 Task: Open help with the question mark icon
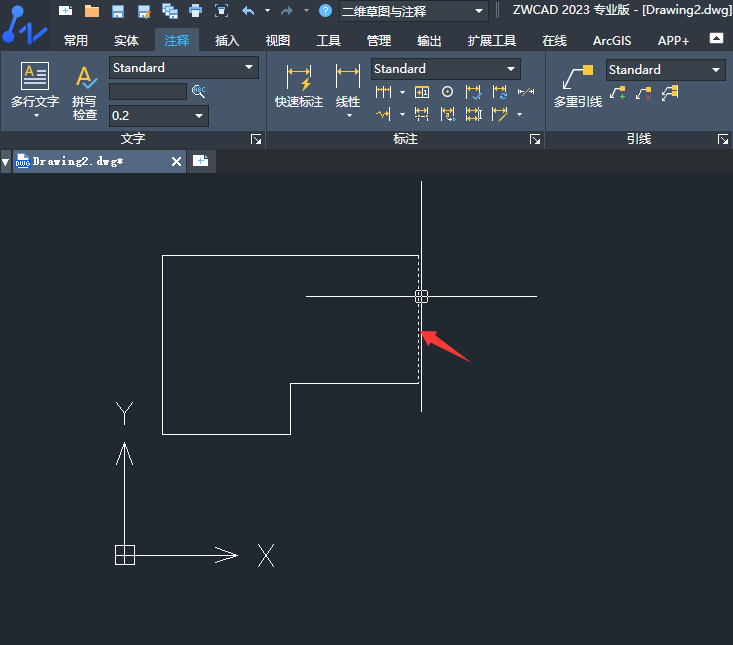325,10
